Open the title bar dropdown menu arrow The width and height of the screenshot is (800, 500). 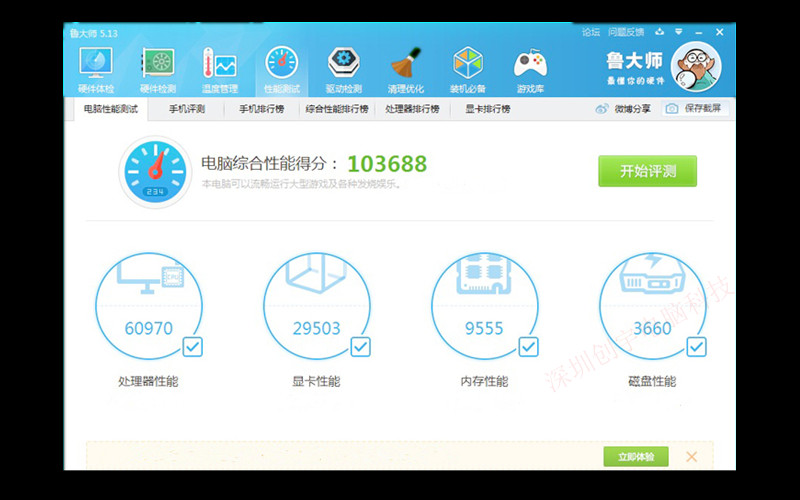(x=679, y=32)
